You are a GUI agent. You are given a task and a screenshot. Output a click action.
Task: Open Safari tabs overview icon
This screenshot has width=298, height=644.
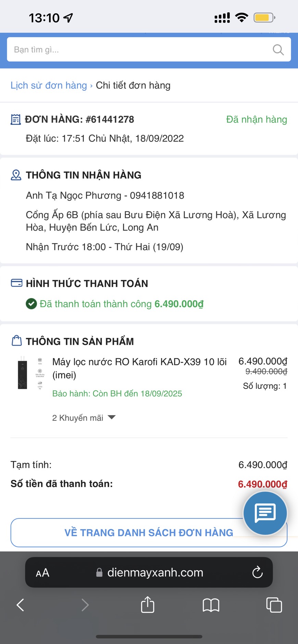point(274,605)
